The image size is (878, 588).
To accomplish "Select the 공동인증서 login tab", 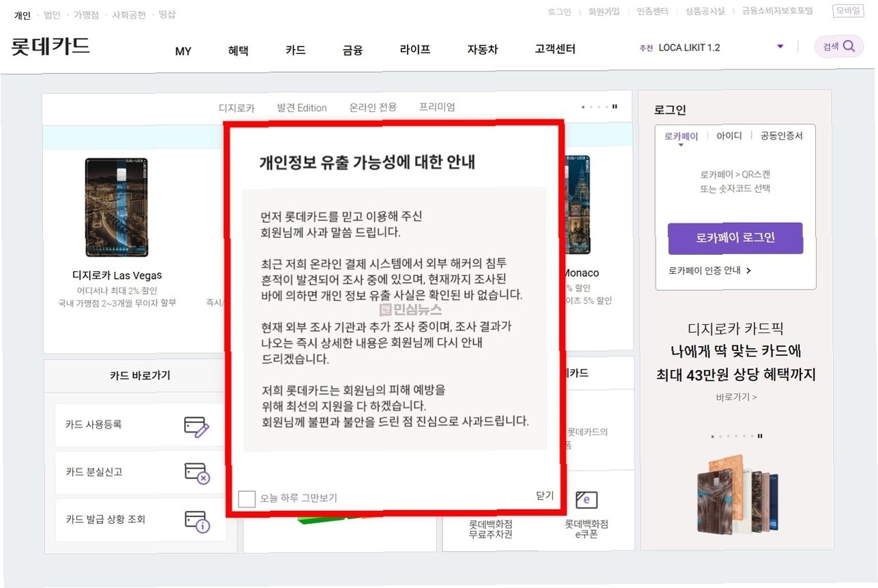I will [x=782, y=136].
